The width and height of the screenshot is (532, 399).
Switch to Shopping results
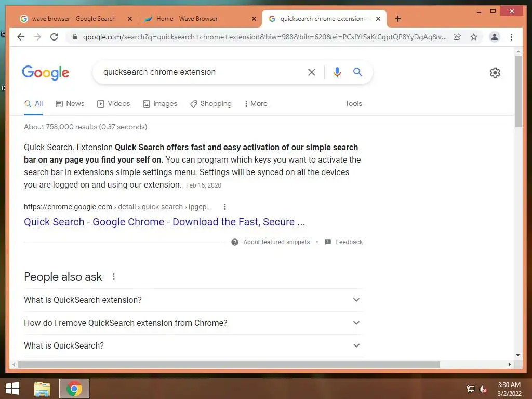click(211, 104)
